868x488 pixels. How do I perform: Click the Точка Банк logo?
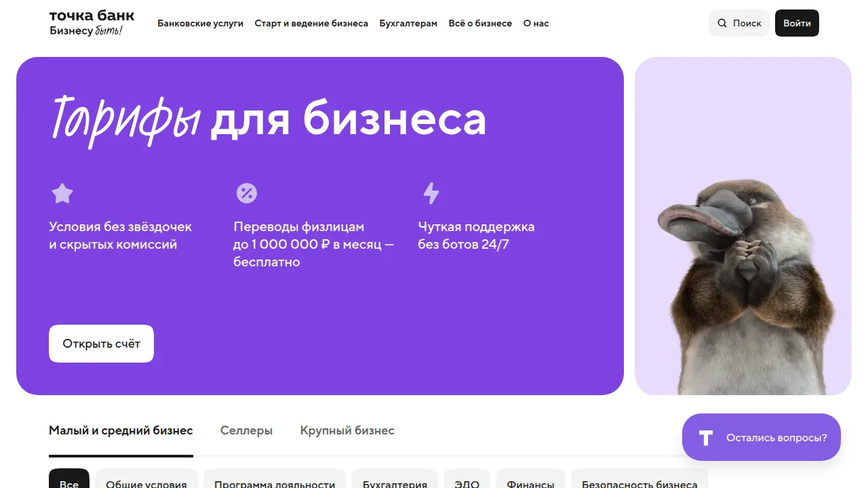92,23
